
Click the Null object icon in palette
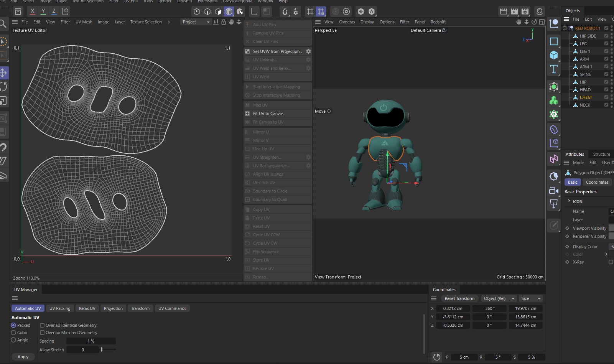554,24
